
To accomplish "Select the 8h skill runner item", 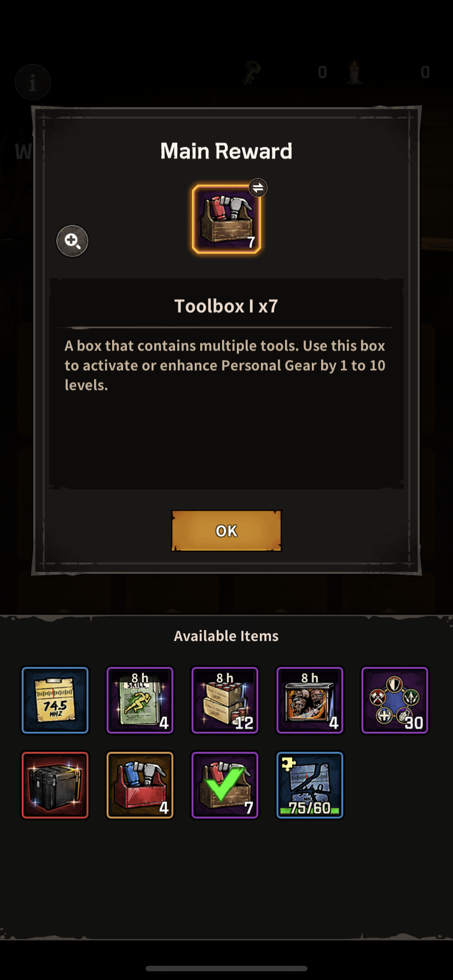I will [140, 700].
